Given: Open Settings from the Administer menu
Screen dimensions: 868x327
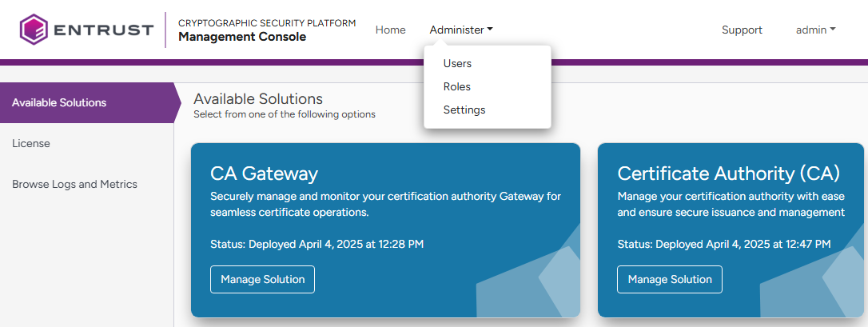Looking at the screenshot, I should coord(464,110).
